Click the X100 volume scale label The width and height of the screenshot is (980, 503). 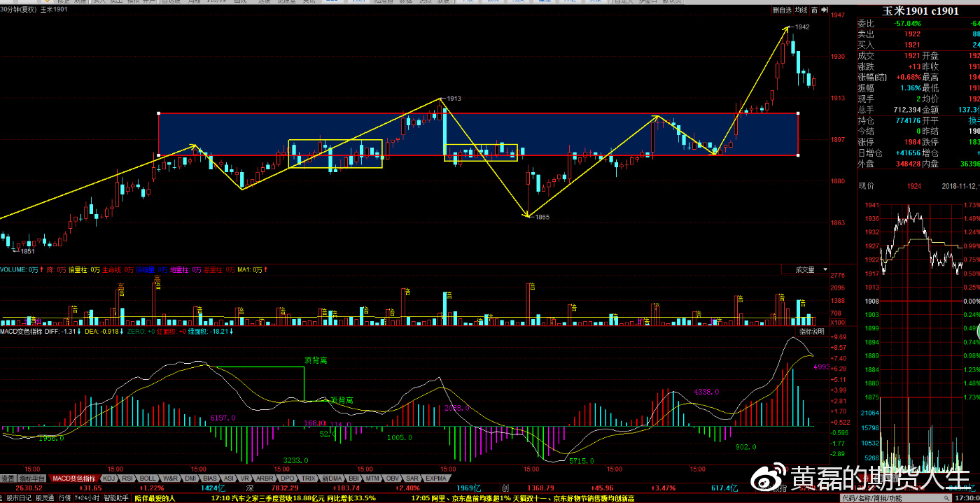tap(837, 323)
